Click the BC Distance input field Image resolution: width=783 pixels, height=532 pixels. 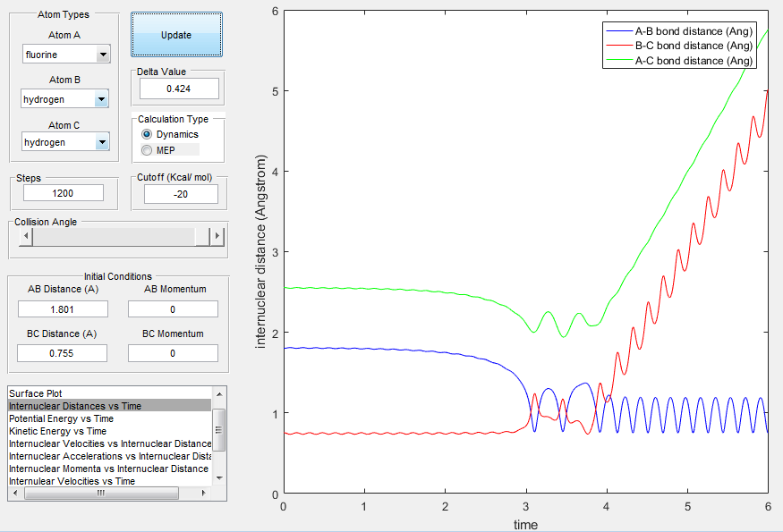point(62,353)
